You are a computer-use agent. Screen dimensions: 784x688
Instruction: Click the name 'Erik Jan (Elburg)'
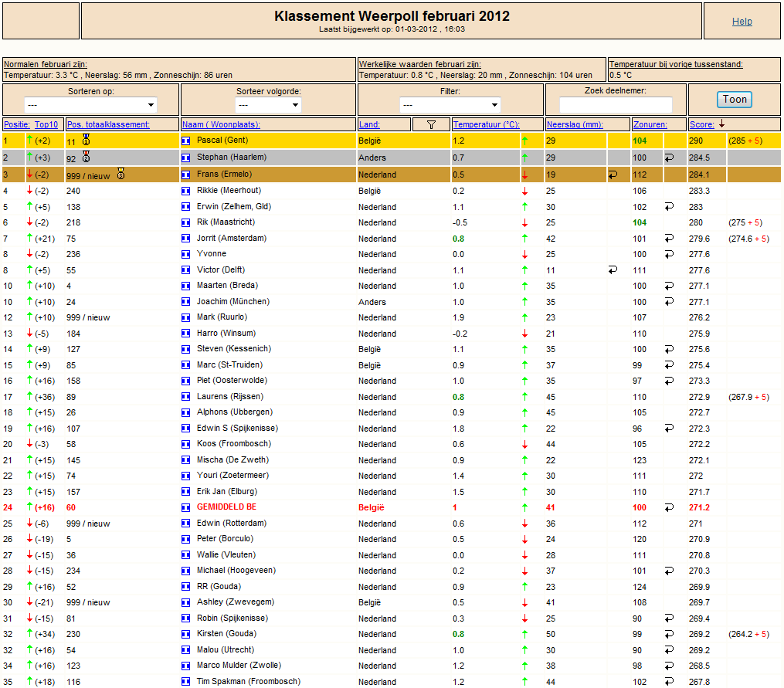[227, 492]
